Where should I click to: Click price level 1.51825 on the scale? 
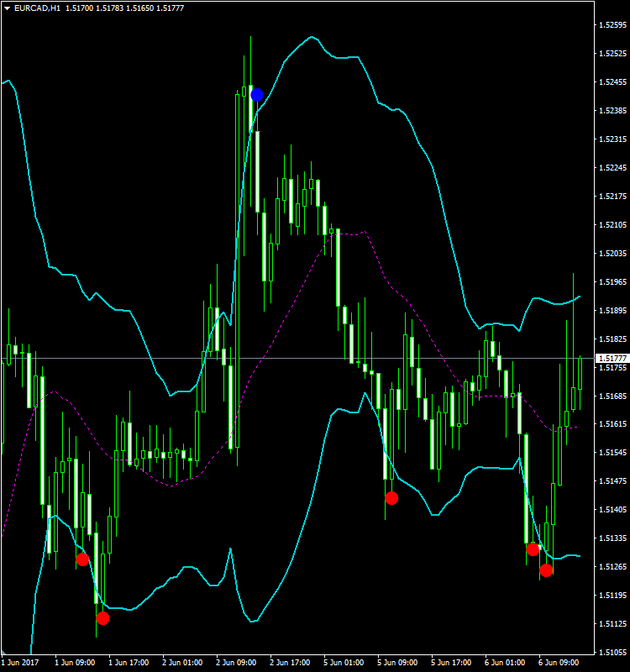point(612,339)
